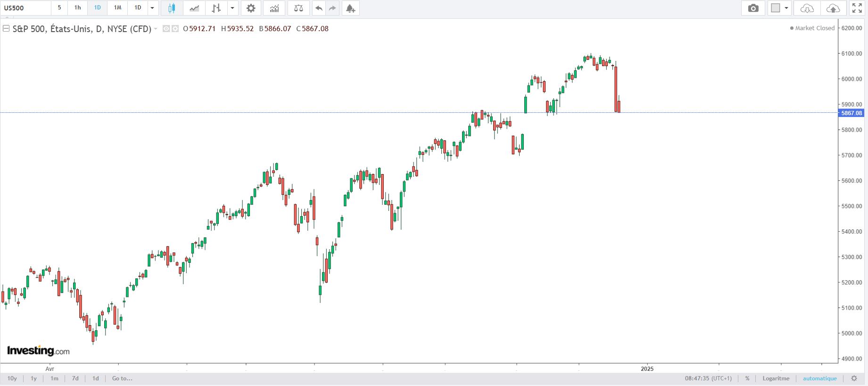Click the compare symbols scale icon
The height and width of the screenshot is (386, 868).
[298, 8]
